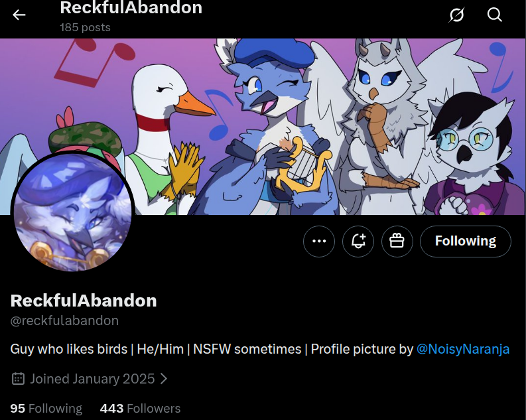
Task: Click the calendar icon beside Joined date
Action: [x=18, y=379]
